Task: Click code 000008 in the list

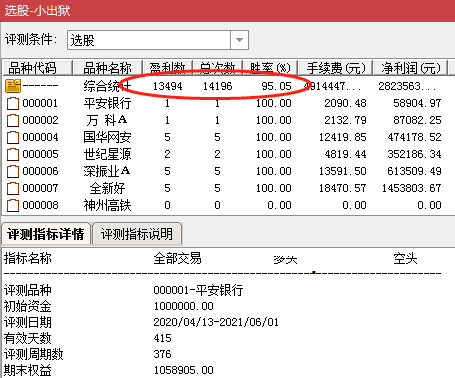Action: tap(40, 205)
